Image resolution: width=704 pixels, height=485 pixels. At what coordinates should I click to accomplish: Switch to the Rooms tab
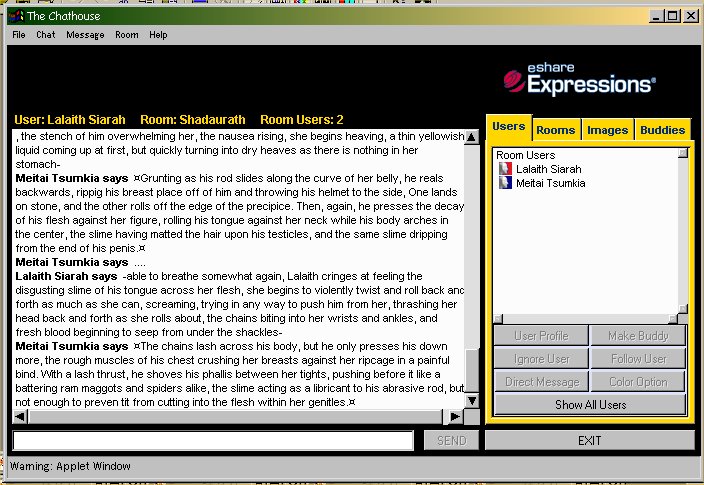click(x=555, y=130)
